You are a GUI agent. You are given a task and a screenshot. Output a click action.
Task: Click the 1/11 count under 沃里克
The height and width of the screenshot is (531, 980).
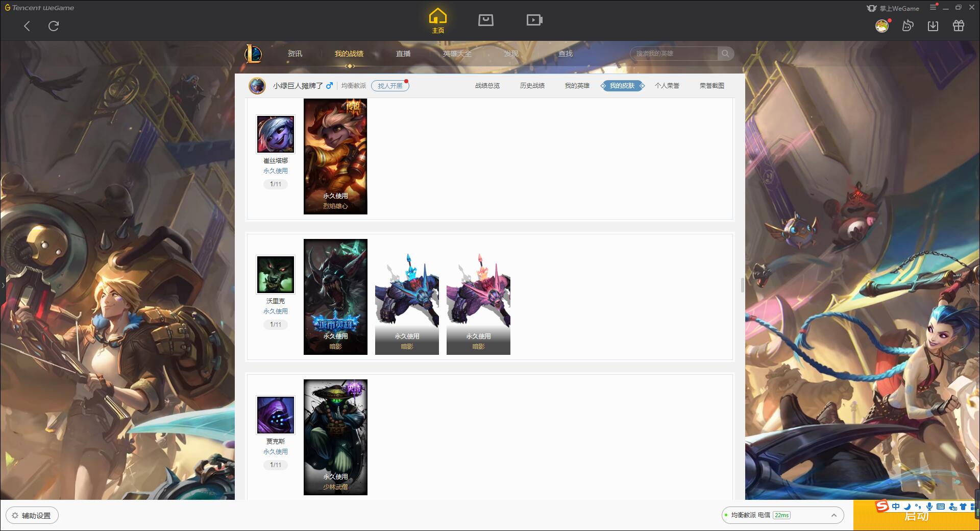[x=276, y=325]
